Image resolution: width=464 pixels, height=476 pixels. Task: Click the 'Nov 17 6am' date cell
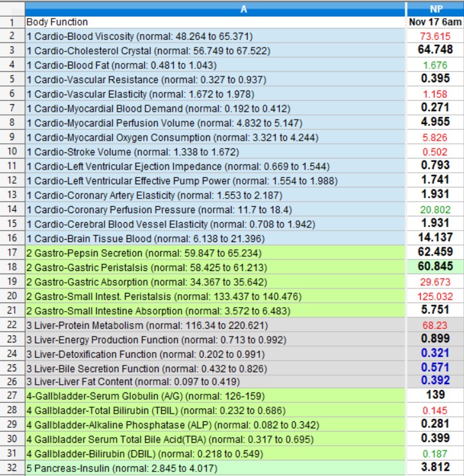click(434, 22)
